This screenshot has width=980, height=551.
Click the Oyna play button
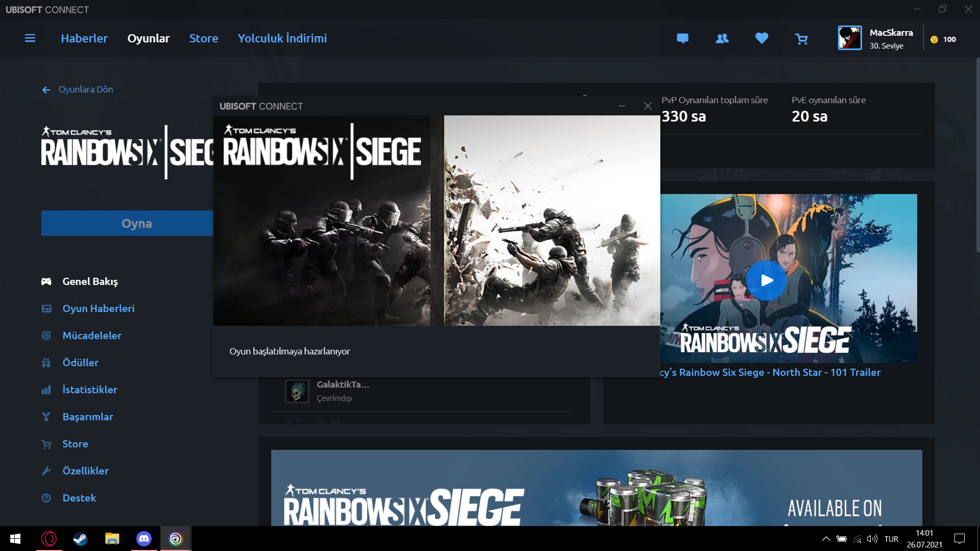point(128,223)
